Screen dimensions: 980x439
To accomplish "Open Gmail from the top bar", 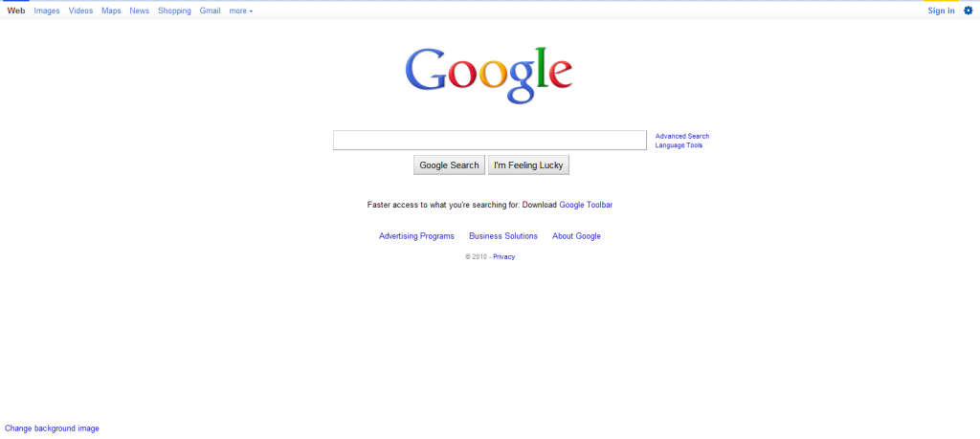I will [x=210, y=11].
